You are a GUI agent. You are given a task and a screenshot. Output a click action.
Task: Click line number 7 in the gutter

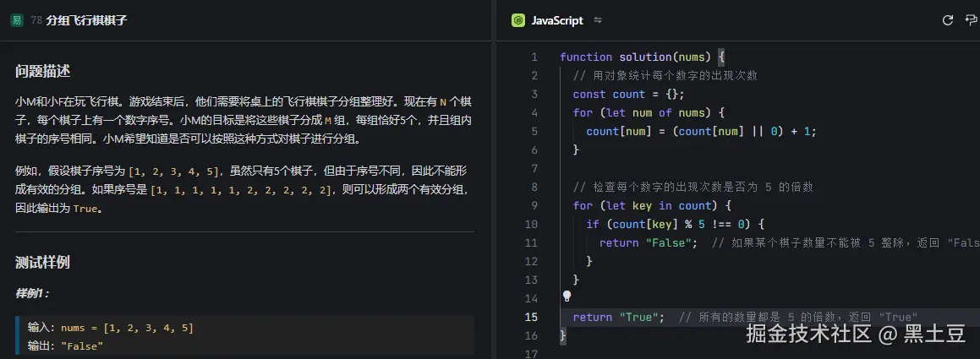click(534, 169)
